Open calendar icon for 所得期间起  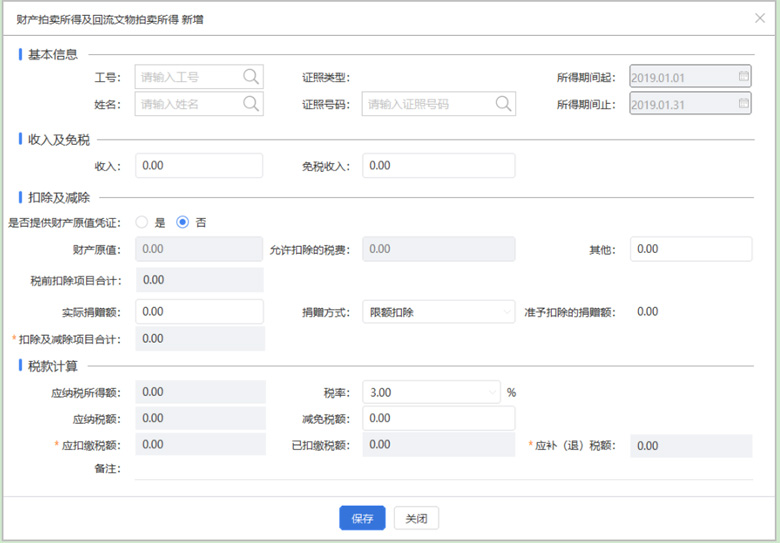(x=743, y=76)
